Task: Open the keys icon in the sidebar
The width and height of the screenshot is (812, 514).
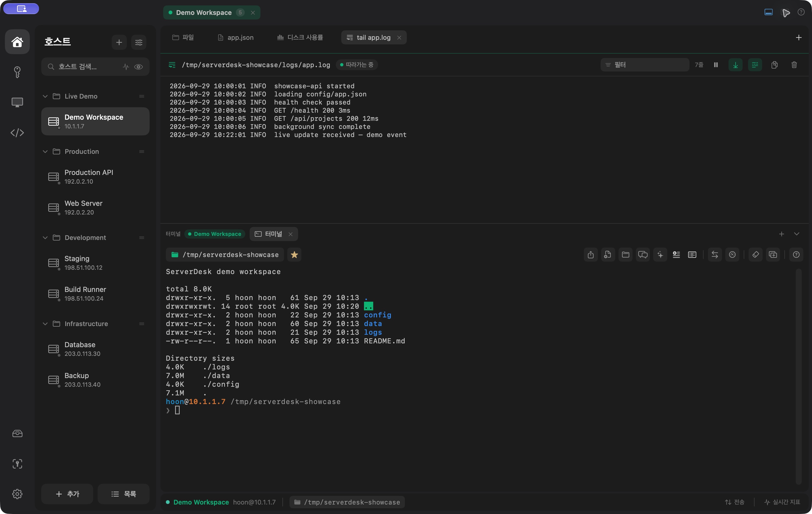Action: [17, 72]
